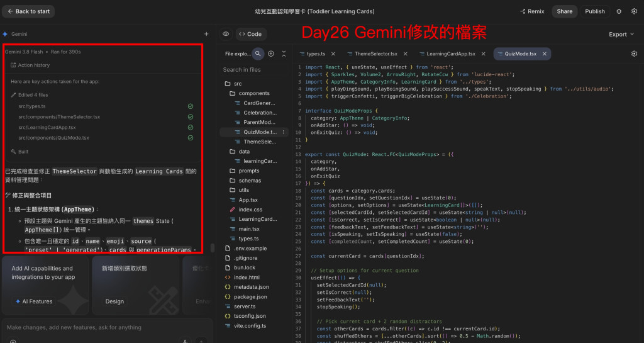Open the Export dropdown

[x=621, y=34]
